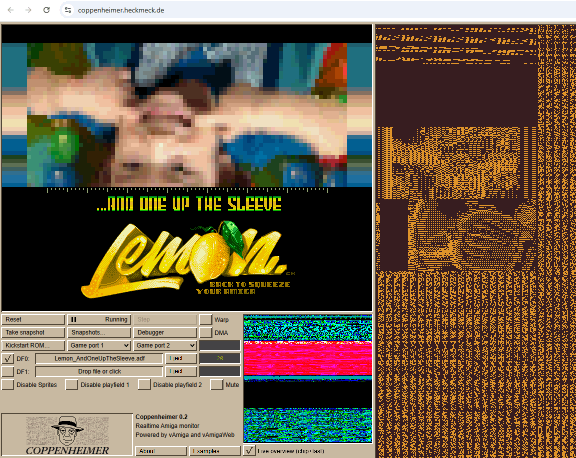Check Disable playfield 2
The height and width of the screenshot is (458, 576).
(x=144, y=385)
